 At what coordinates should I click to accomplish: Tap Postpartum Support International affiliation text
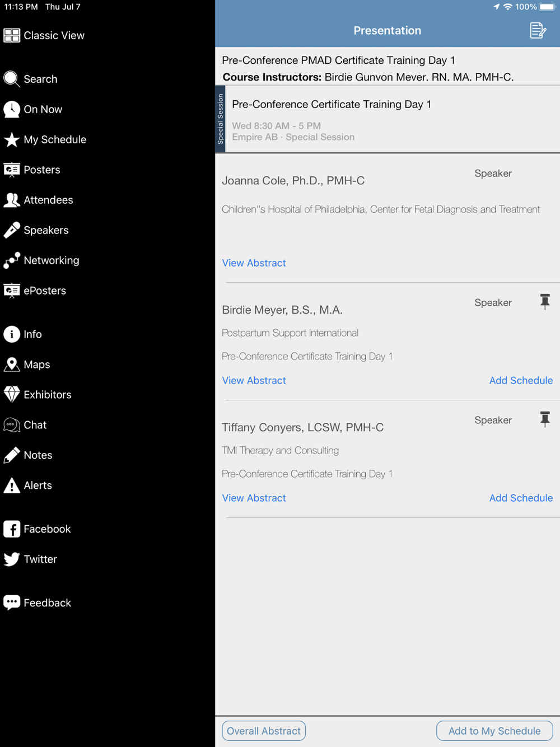tap(290, 333)
